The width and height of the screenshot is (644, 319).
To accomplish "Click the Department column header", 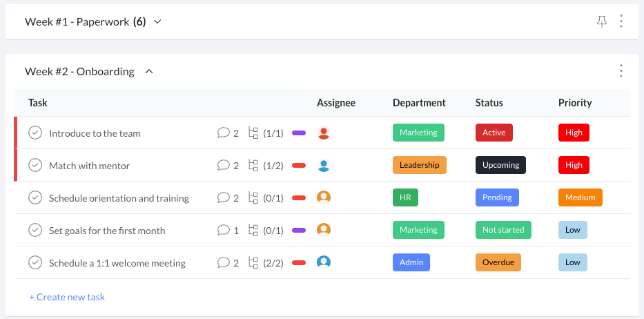I will [419, 103].
